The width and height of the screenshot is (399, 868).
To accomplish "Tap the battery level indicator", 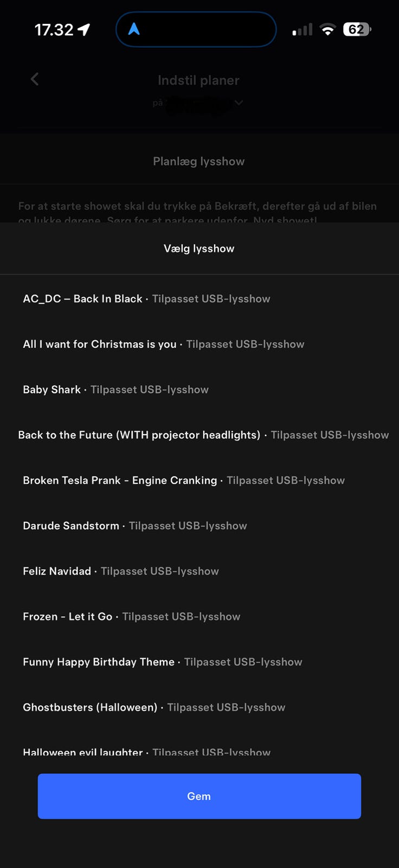I will tap(357, 29).
